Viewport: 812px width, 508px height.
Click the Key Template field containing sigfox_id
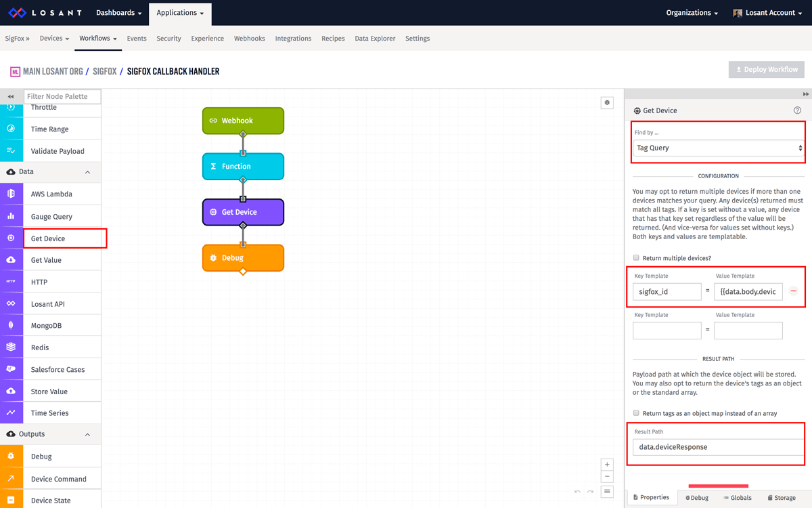(667, 291)
